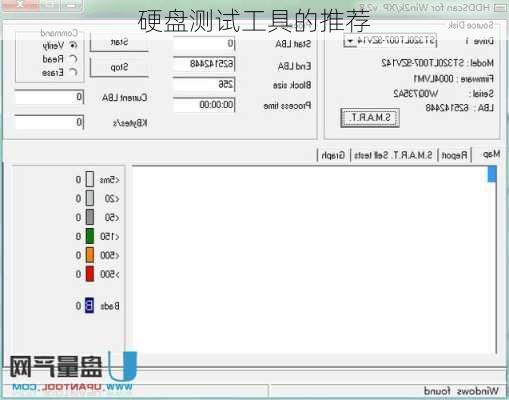Click the Start button
The height and width of the screenshot is (400, 509).
tap(119, 43)
